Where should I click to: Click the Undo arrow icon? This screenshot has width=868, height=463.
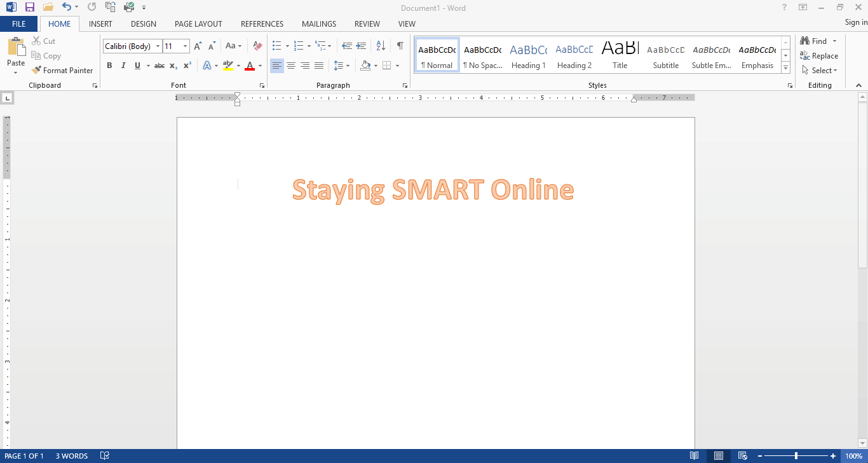(x=67, y=8)
